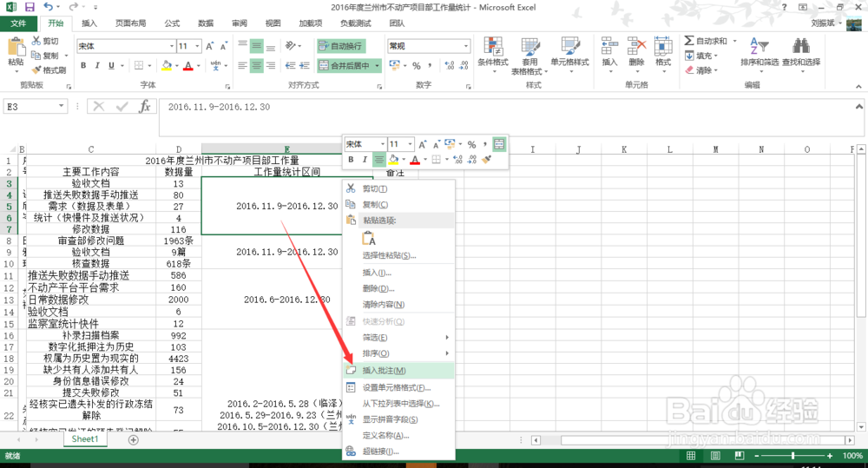
Task: Collapse the ribbon with the chevron
Action: tap(858, 87)
